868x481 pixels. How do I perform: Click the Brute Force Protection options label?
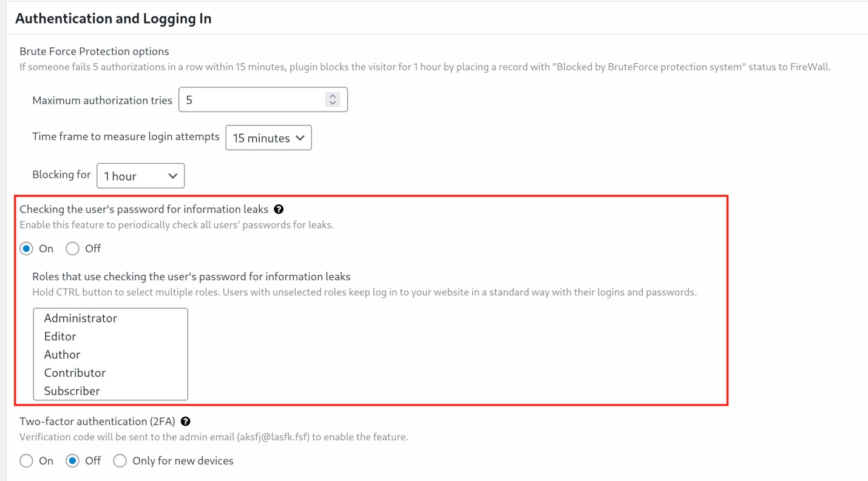tap(94, 52)
